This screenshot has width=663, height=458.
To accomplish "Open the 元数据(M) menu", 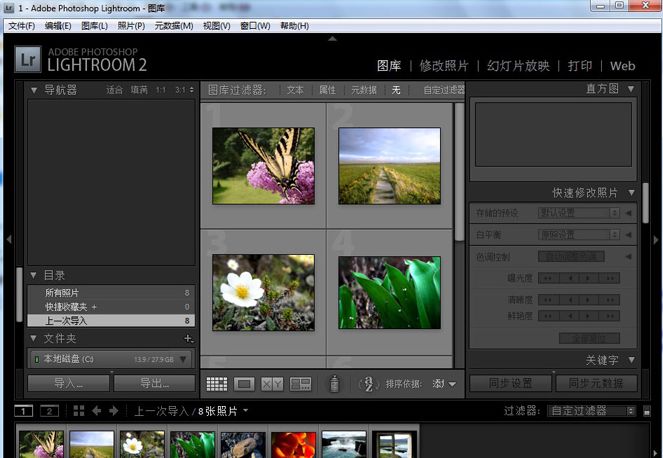I will (x=174, y=26).
